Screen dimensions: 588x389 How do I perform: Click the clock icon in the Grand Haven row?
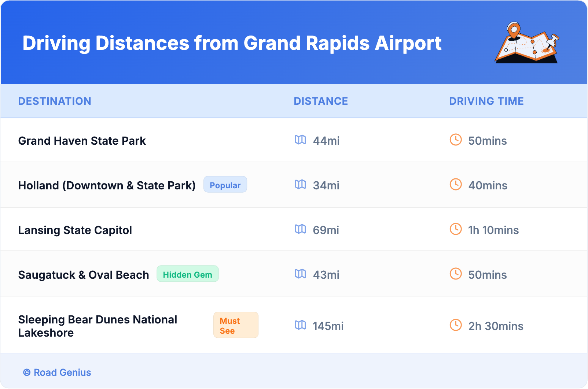click(456, 140)
